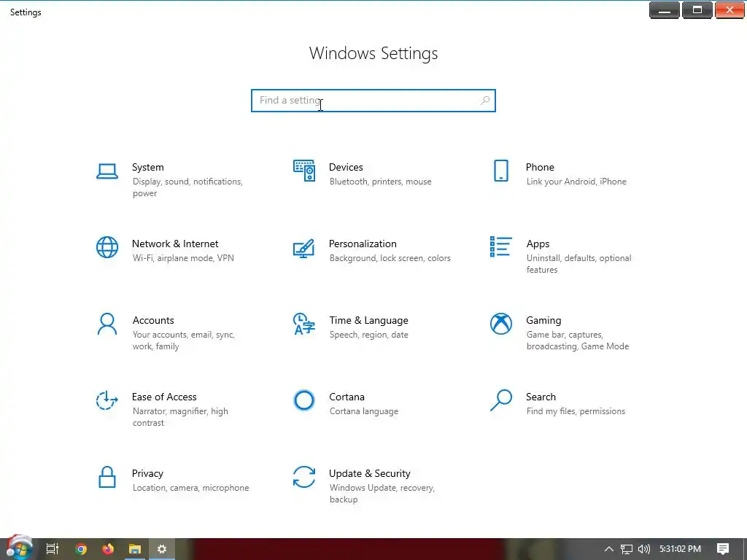The image size is (747, 560).
Task: Click the taskbar clock showing 5:31:02 PM
Action: [680, 549]
